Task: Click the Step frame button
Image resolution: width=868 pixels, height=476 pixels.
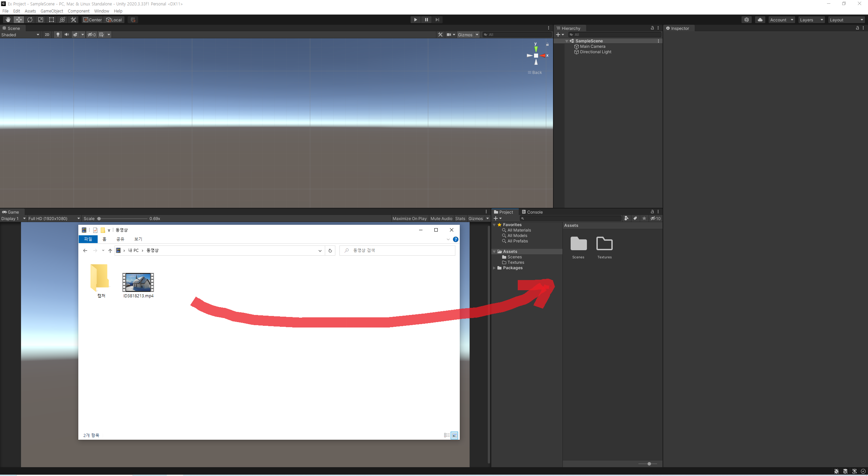Action: (437, 20)
